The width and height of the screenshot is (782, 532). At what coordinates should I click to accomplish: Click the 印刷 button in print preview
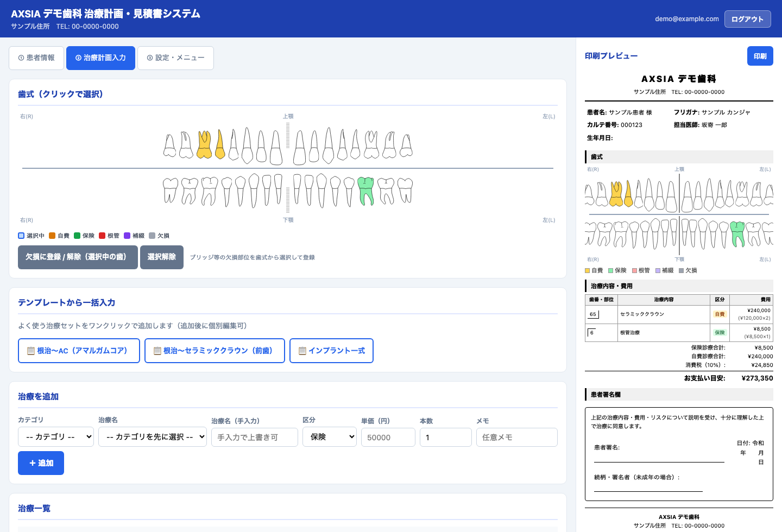[760, 56]
